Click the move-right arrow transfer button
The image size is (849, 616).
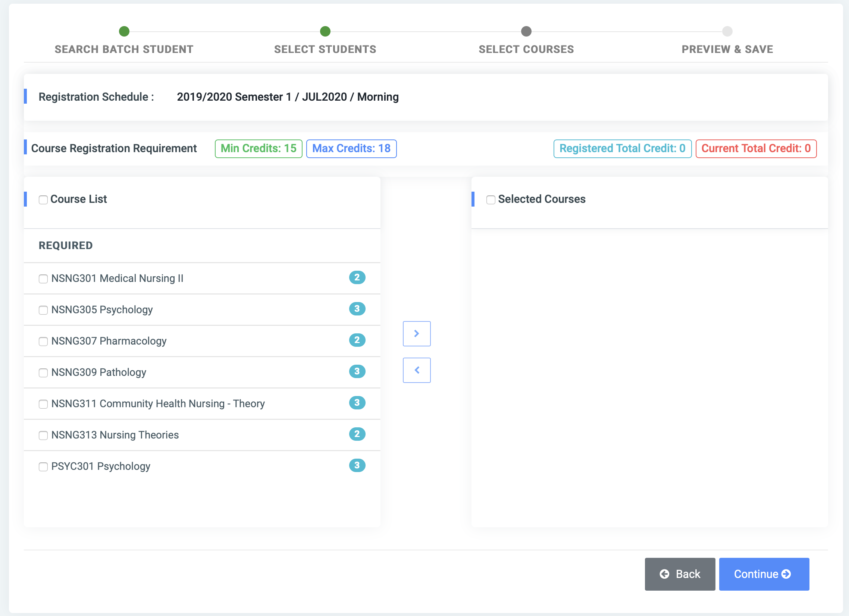coord(416,333)
